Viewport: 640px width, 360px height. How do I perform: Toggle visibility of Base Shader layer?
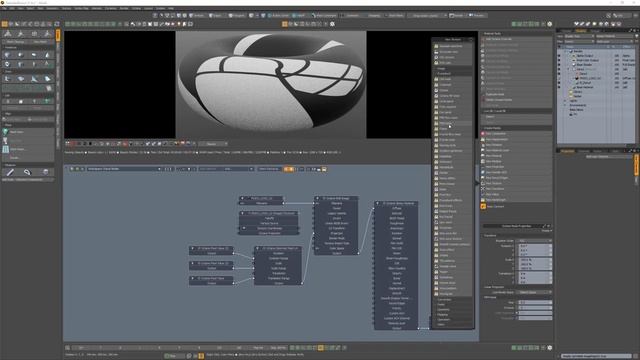pos(559,64)
